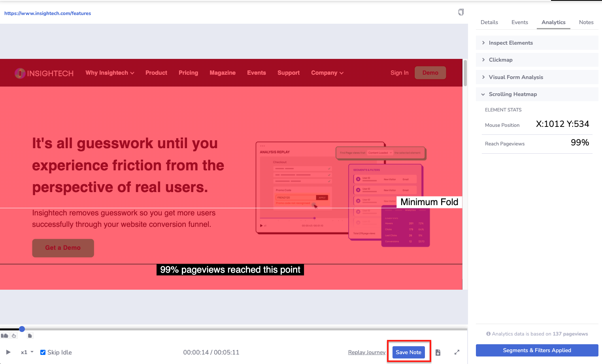Click the gray unplayed section of the timeline
The image size is (602, 364).
click(245, 329)
